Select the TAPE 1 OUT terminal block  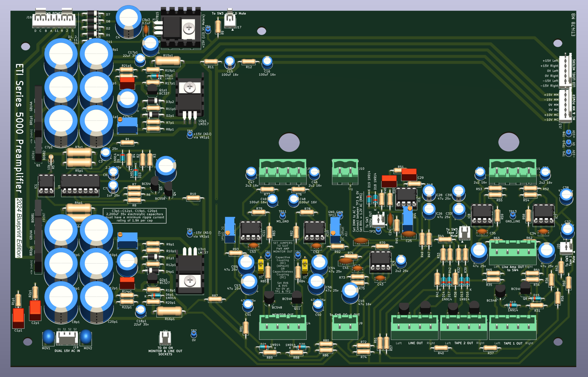click(x=513, y=327)
